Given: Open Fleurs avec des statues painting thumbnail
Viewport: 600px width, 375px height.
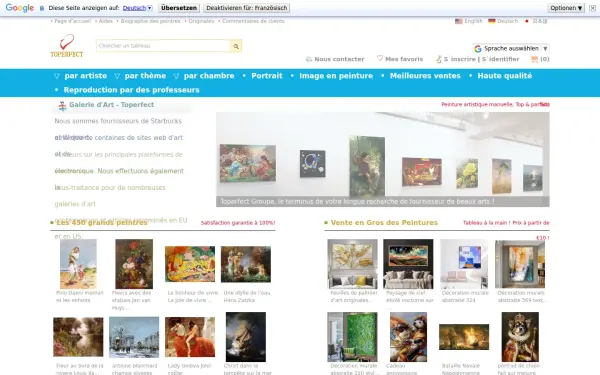Looking at the screenshot, I should [134, 264].
